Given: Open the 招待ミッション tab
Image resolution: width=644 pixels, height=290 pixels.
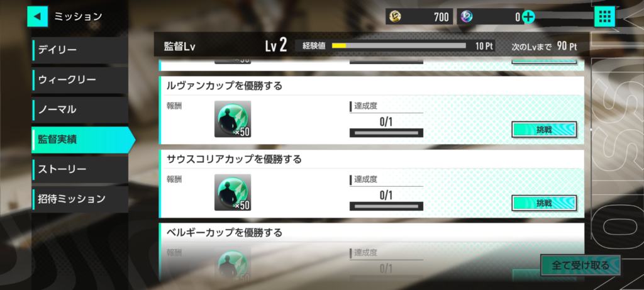Looking at the screenshot, I should click(80, 199).
